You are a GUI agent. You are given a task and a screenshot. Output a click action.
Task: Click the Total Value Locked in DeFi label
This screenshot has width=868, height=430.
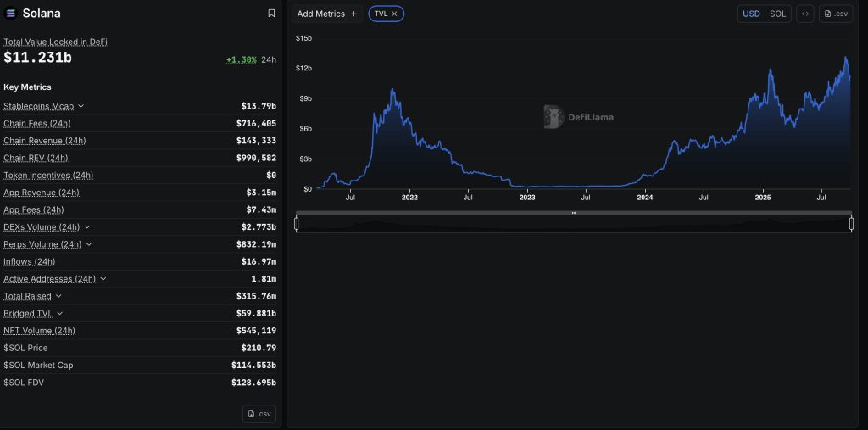click(x=55, y=42)
